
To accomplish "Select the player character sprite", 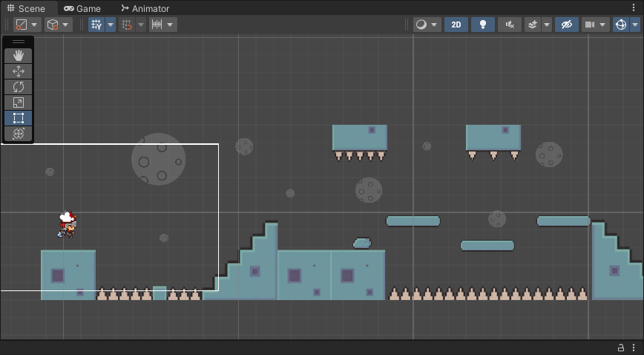I will pos(68,224).
